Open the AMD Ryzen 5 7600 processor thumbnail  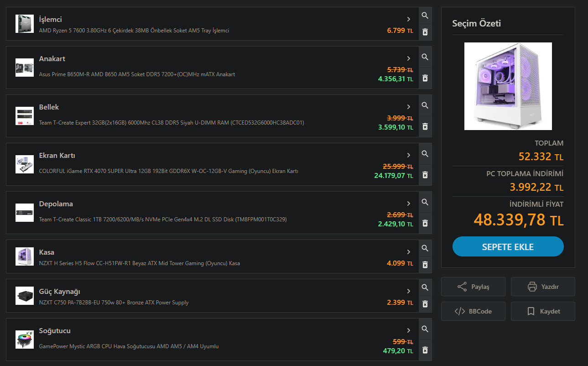point(25,24)
